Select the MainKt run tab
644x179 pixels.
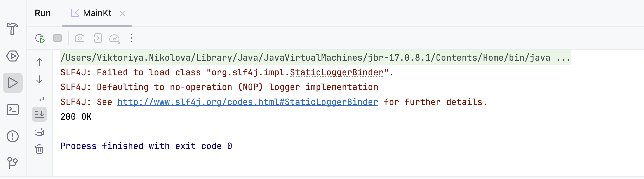[92, 13]
